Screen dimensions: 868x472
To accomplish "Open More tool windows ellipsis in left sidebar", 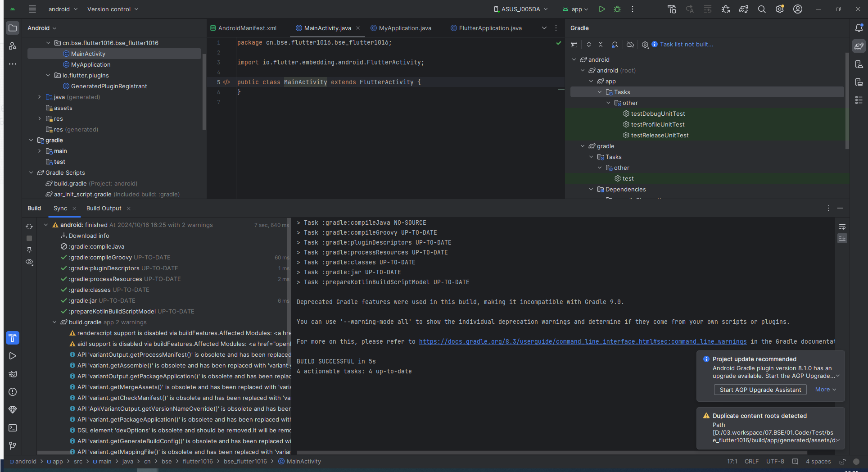I will coord(13,64).
